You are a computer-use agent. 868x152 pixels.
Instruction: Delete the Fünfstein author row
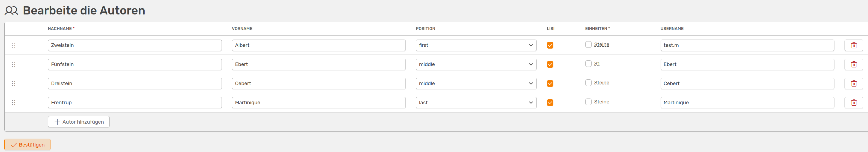pyautogui.click(x=854, y=64)
